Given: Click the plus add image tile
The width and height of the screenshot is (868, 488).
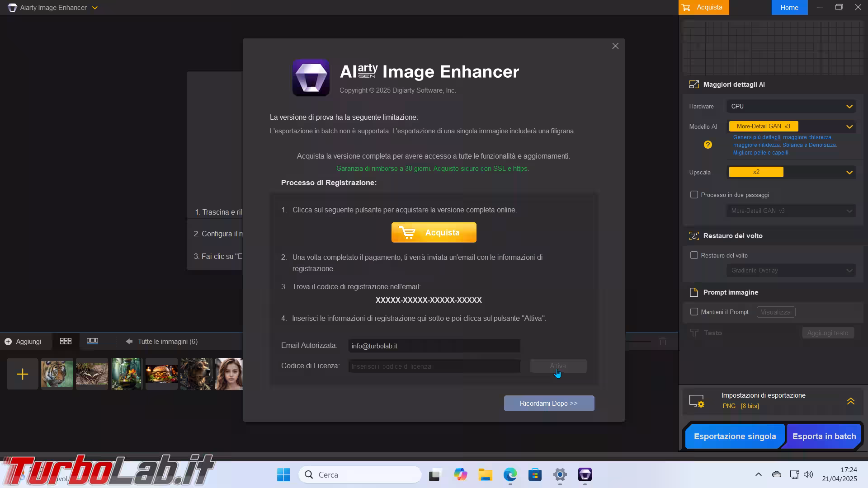Looking at the screenshot, I should click(x=23, y=374).
